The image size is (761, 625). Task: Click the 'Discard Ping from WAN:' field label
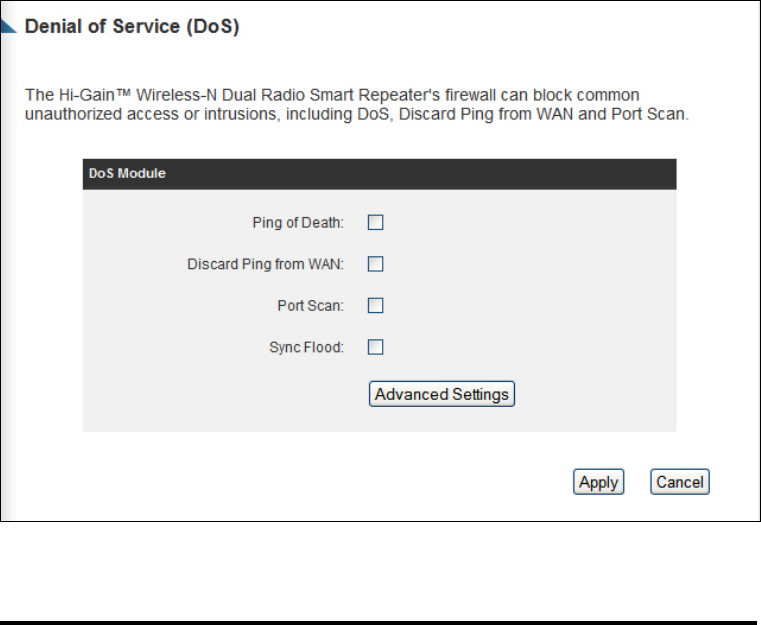(x=265, y=264)
